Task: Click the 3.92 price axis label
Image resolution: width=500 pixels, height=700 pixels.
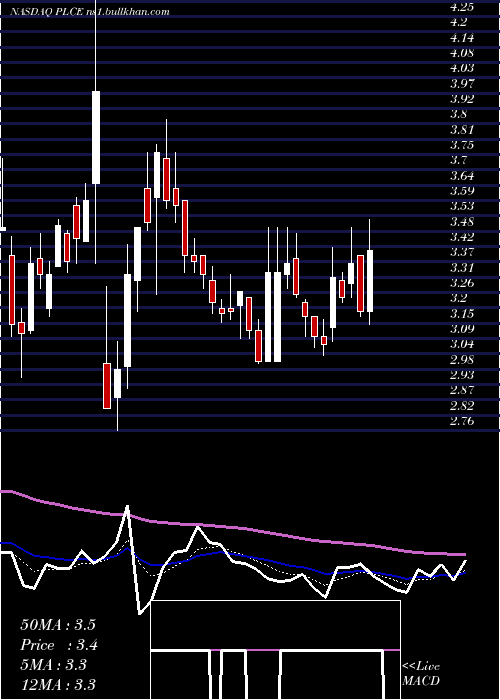Action: point(462,99)
